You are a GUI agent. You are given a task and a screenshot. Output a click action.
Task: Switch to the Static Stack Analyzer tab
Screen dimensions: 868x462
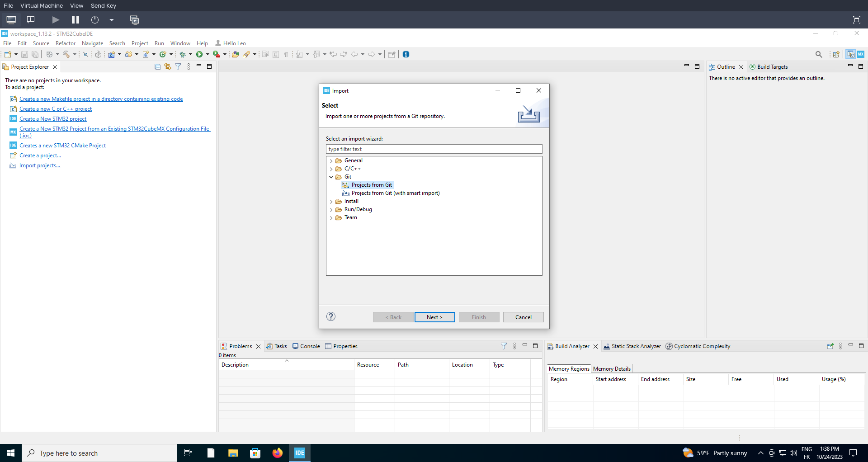point(632,346)
